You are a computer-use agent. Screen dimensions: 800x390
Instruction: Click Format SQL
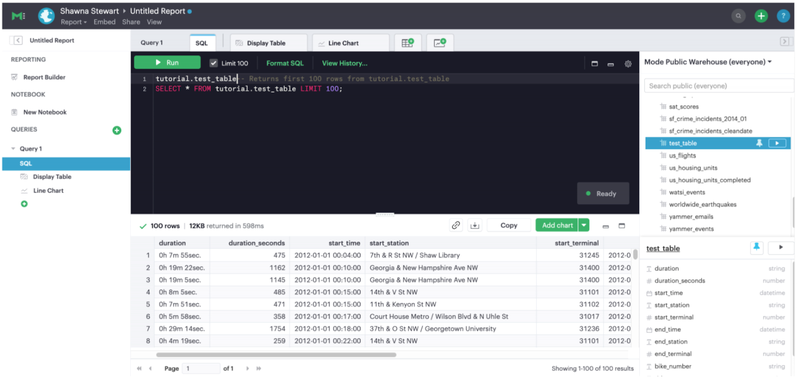coord(285,63)
